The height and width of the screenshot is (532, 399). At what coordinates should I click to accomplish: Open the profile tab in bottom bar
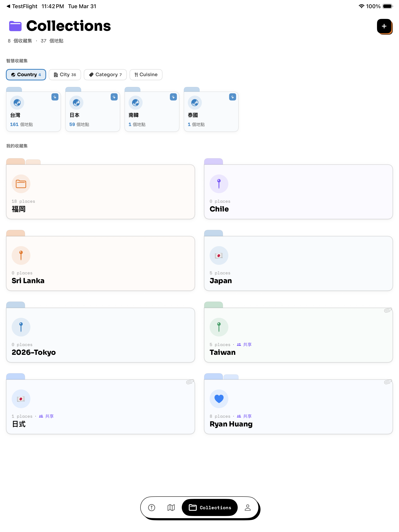tap(248, 507)
